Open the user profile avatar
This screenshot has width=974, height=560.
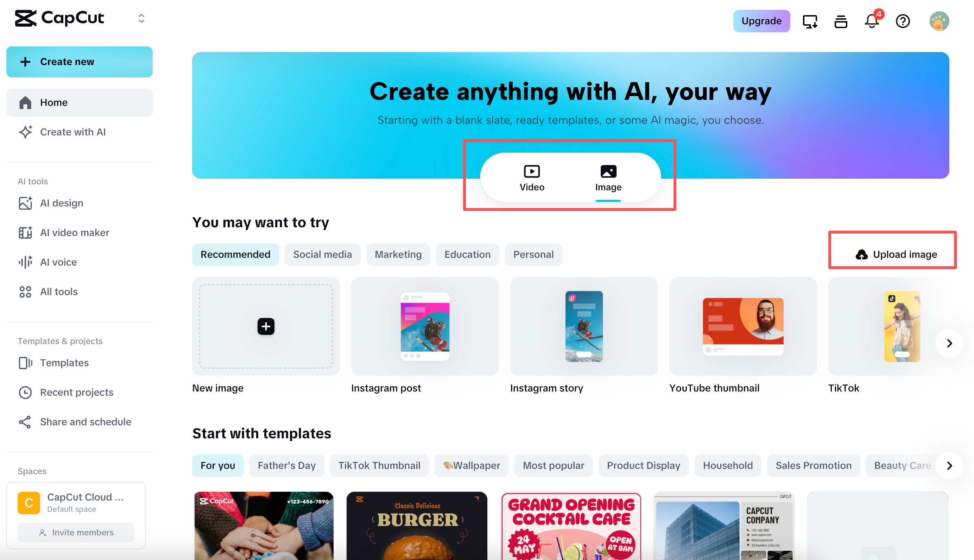[938, 21]
